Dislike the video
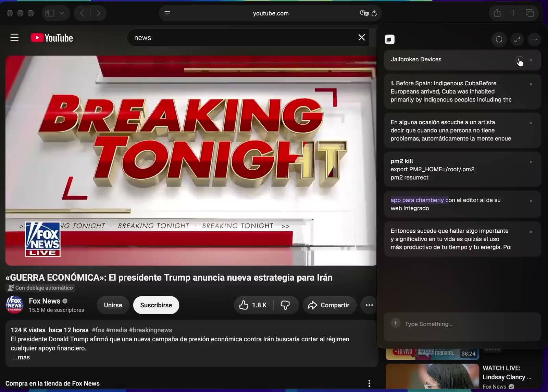Screen dimensions: 548x392 click(x=285, y=305)
